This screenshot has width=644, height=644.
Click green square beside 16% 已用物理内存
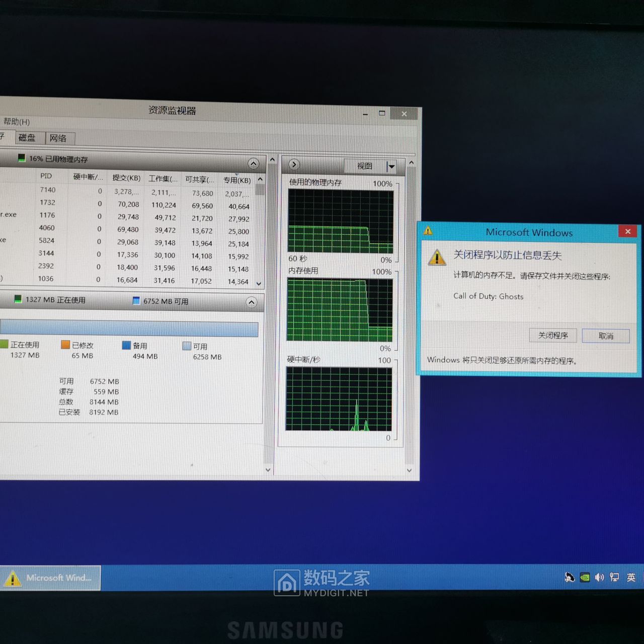[x=22, y=158]
